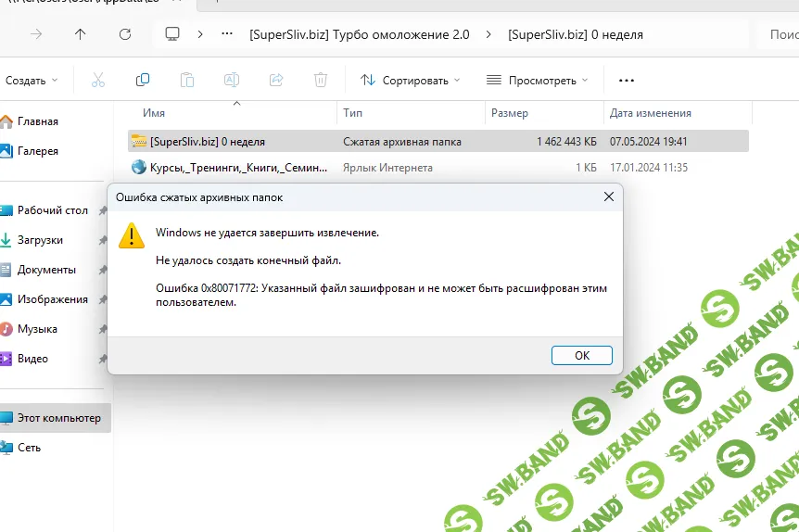Go up one folder with Up arrow
Image resolution: width=799 pixels, height=532 pixels.
click(x=81, y=34)
